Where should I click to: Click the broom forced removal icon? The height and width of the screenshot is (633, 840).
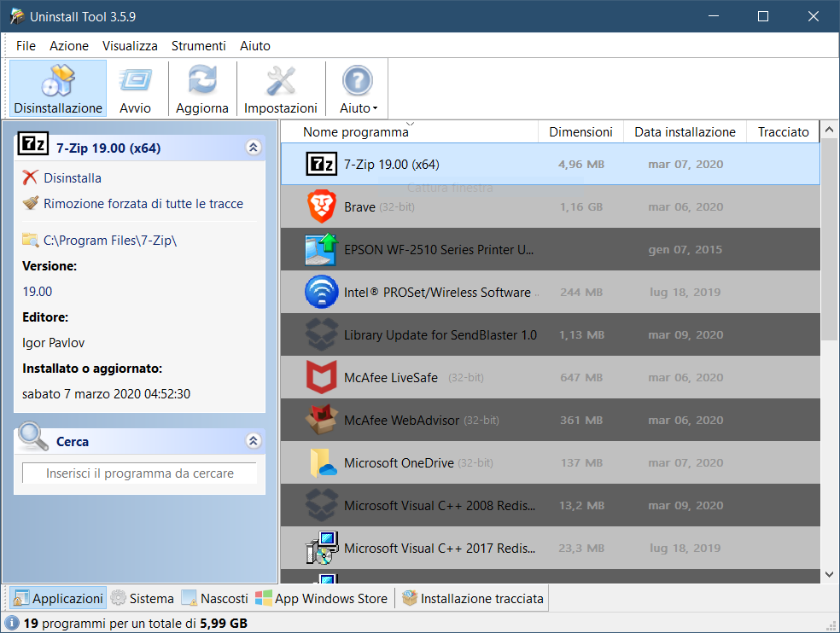(x=31, y=203)
